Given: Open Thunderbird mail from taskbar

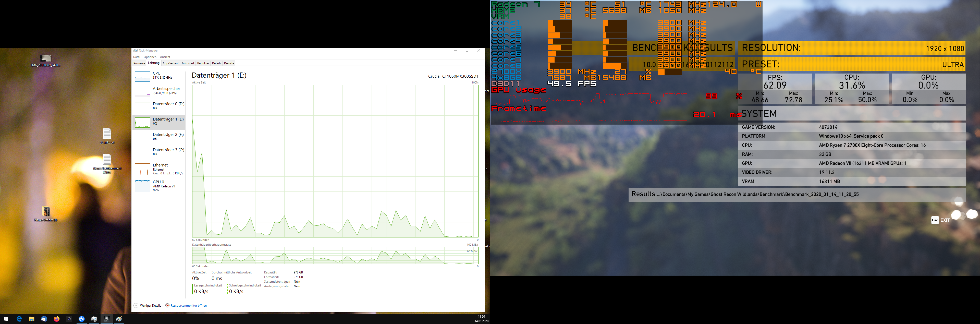Looking at the screenshot, I should [44, 319].
